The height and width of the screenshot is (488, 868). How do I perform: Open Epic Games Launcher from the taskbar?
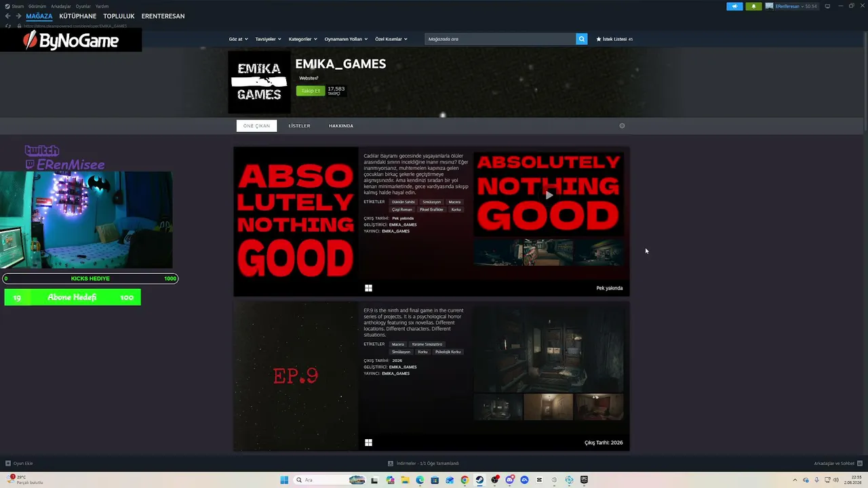click(x=584, y=480)
